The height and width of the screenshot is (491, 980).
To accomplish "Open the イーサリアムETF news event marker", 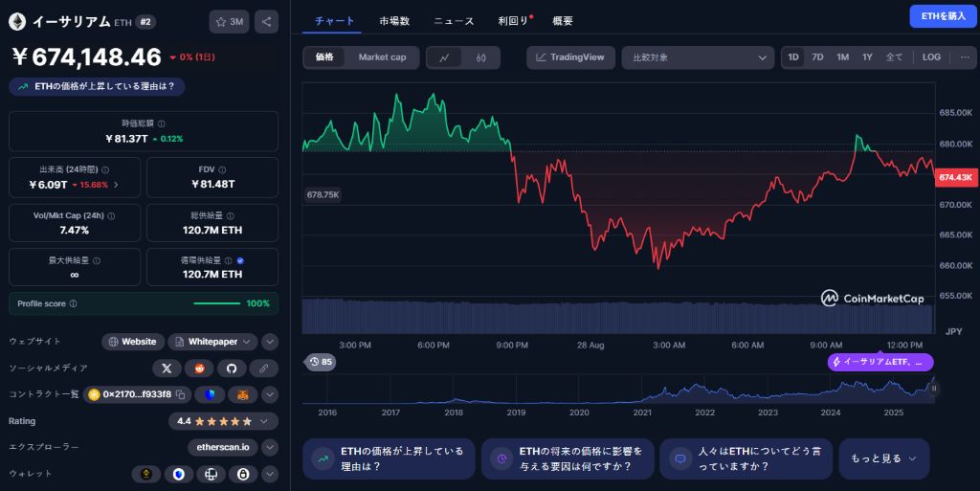I will [x=880, y=362].
